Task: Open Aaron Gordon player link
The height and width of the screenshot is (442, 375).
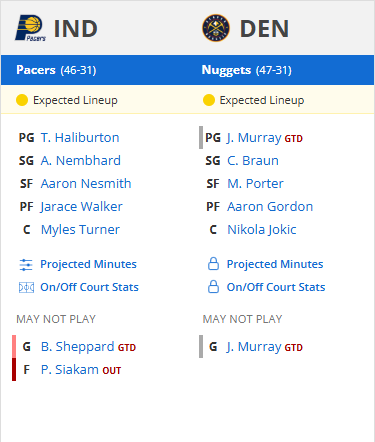Action: tap(270, 207)
